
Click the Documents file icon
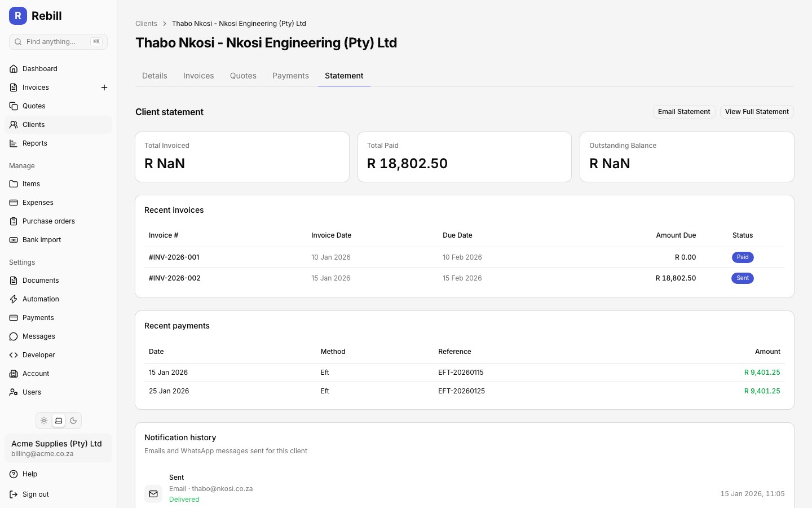[x=14, y=281]
